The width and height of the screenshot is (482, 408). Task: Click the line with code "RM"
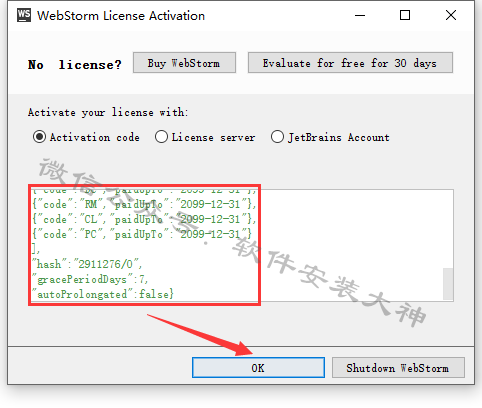point(144,204)
